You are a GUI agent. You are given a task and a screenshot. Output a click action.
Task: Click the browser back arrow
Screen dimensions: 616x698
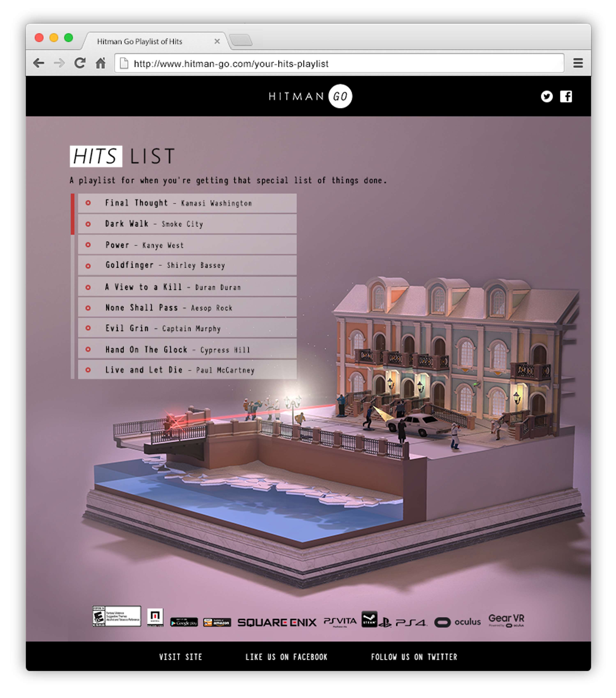(39, 63)
